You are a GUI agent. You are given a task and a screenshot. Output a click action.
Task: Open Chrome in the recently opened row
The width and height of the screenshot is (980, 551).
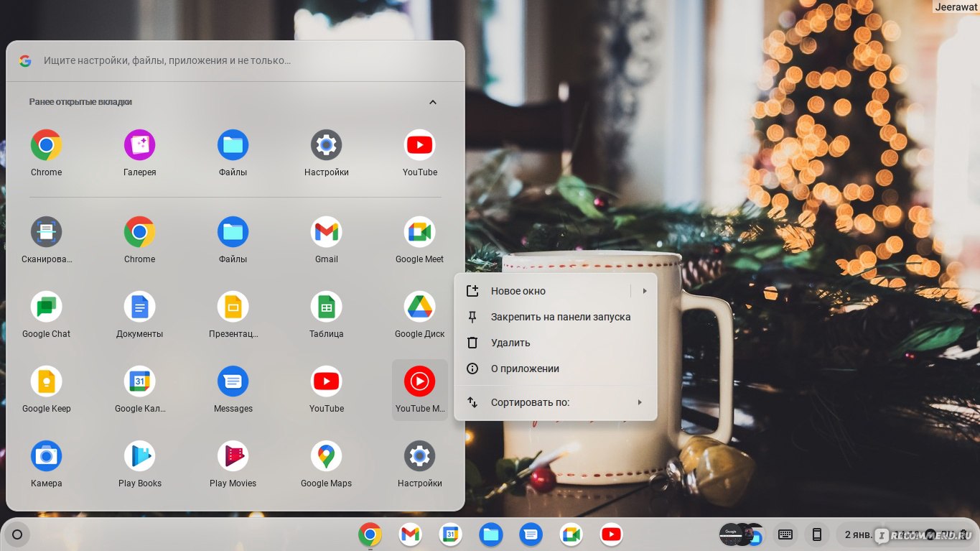point(47,146)
